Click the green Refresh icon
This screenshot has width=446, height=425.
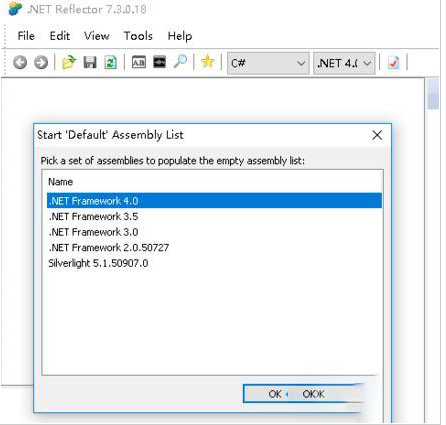pos(111,62)
